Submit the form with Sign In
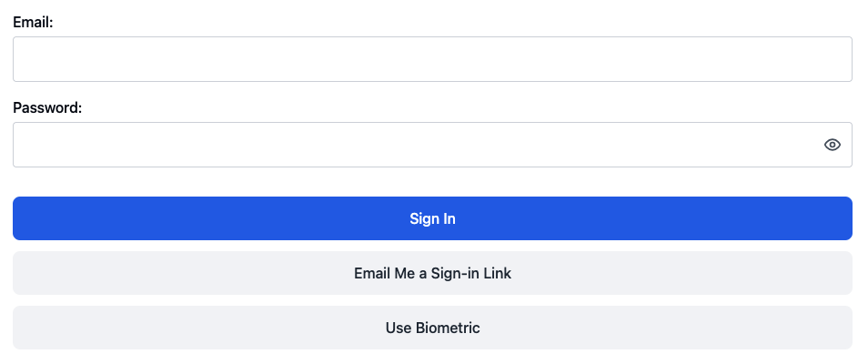 coord(432,218)
